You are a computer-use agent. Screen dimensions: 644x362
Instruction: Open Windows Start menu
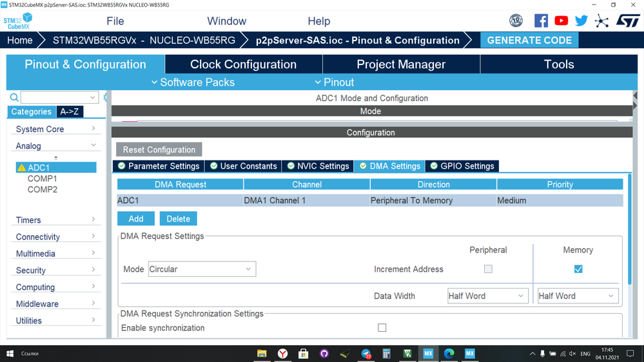point(10,354)
